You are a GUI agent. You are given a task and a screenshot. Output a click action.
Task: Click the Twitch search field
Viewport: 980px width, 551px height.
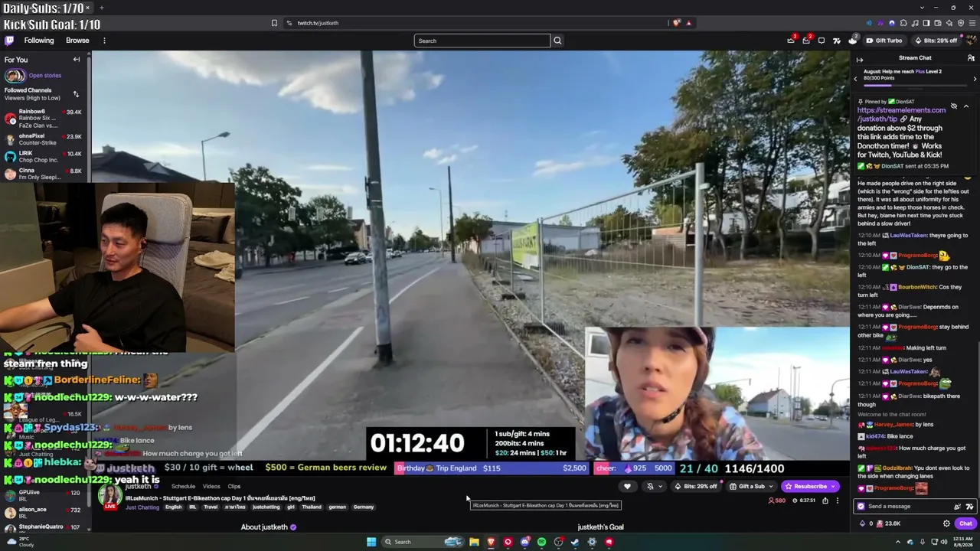point(482,41)
